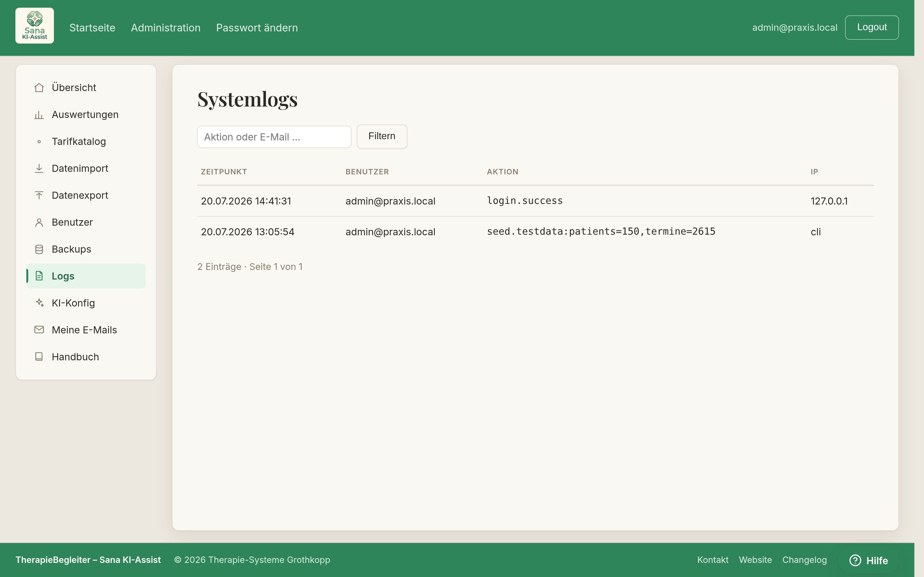Click the Meine E-Mails envelope icon

tap(39, 330)
